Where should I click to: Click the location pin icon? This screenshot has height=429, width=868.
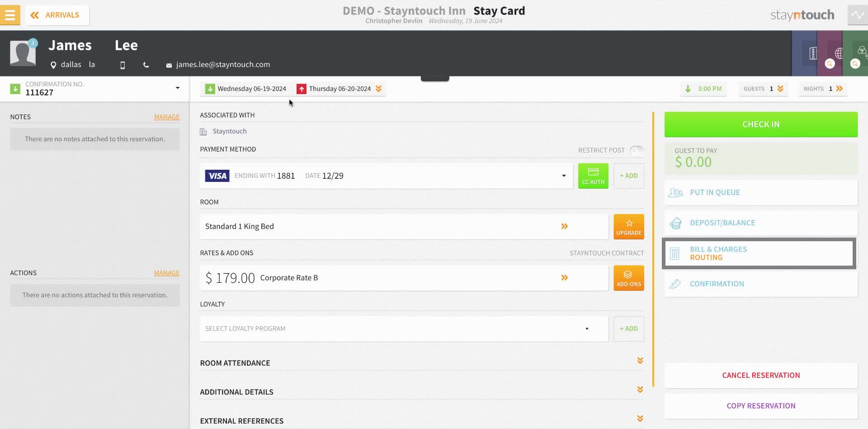(x=53, y=65)
